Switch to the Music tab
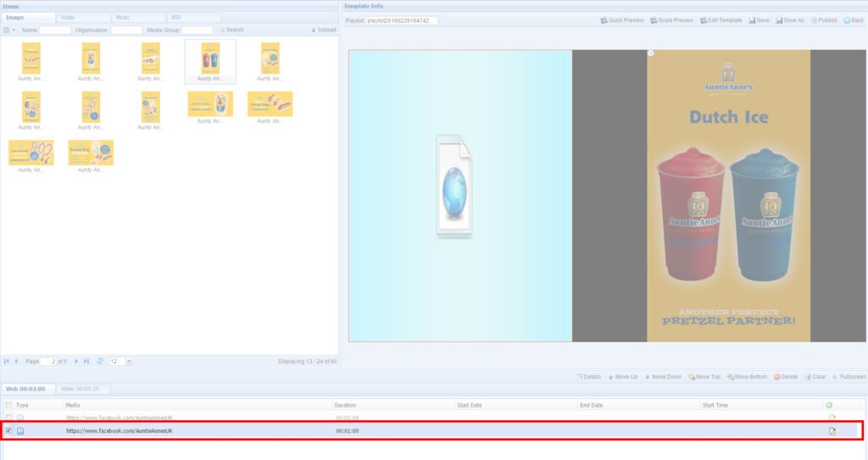Viewport: 868px width, 460px height. click(139, 17)
